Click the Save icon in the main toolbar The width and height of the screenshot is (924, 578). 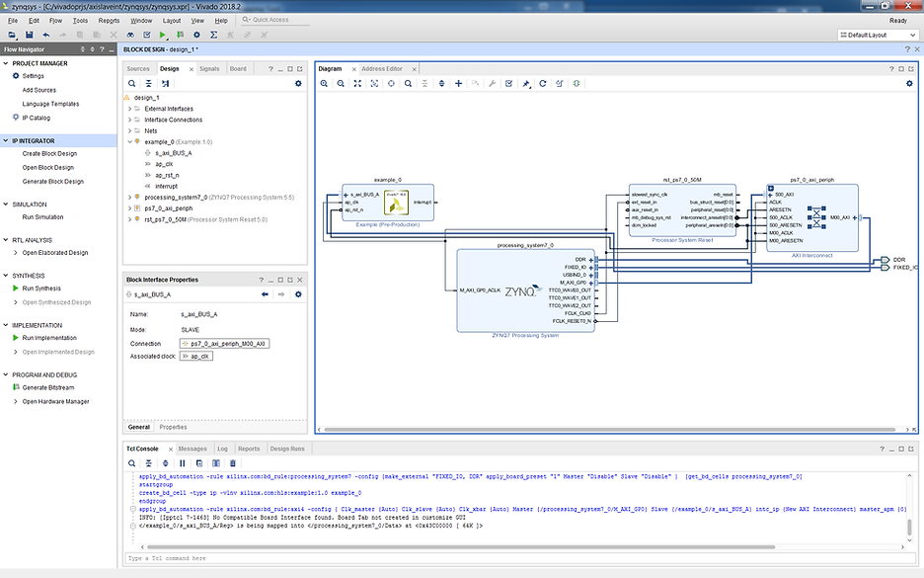pos(31,33)
